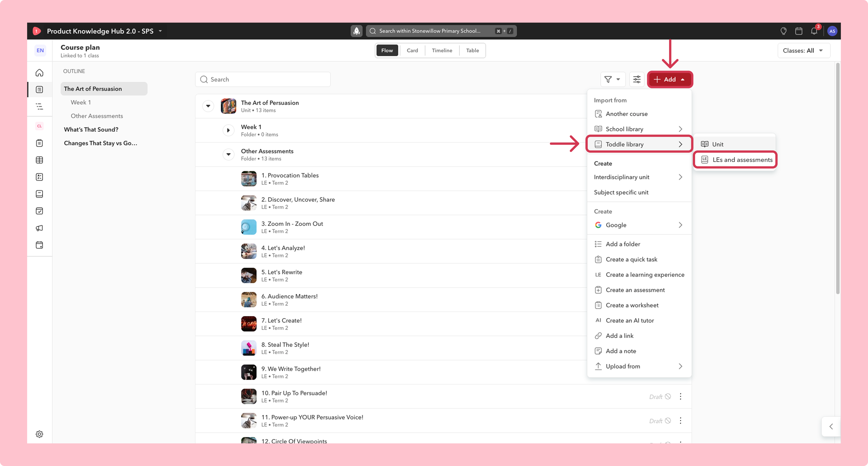868x466 pixels.
Task: Open the Zoom In - Zoom Out thumbnail
Action: point(249,227)
